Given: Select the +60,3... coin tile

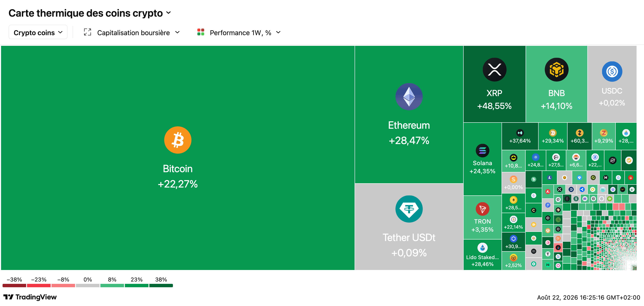Looking at the screenshot, I should pyautogui.click(x=579, y=136).
